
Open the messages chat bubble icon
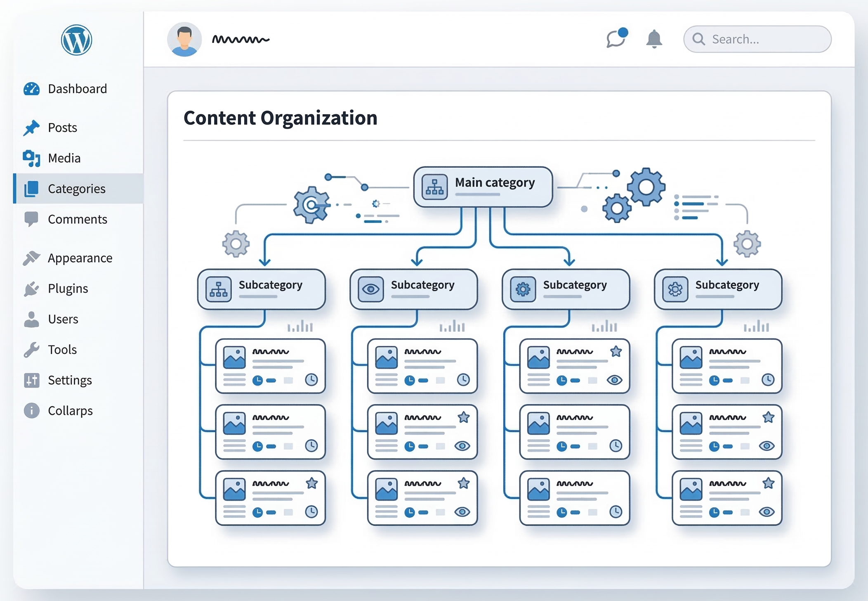(x=616, y=39)
